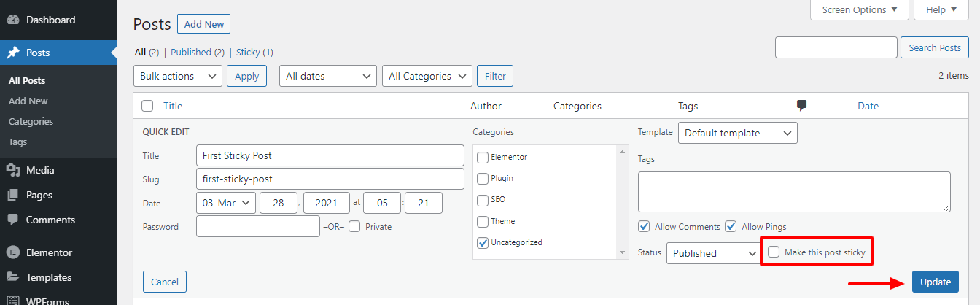Open the Template dropdown
The image size is (980, 305).
pos(738,133)
